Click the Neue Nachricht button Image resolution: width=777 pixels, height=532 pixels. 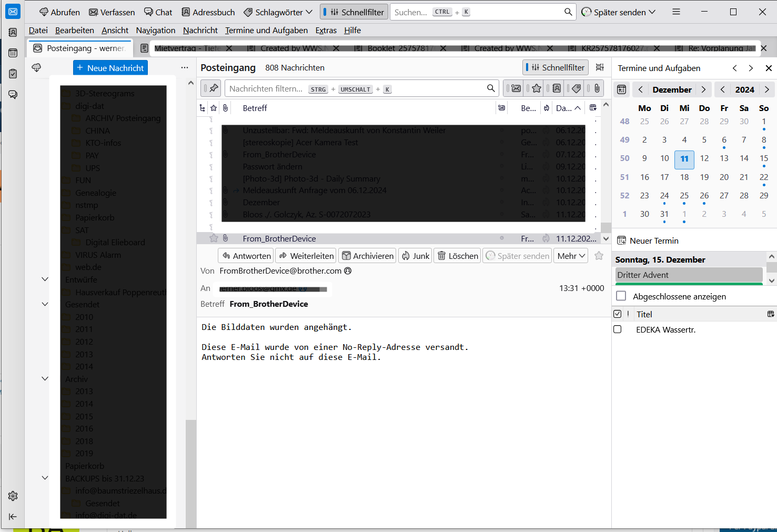pyautogui.click(x=110, y=68)
